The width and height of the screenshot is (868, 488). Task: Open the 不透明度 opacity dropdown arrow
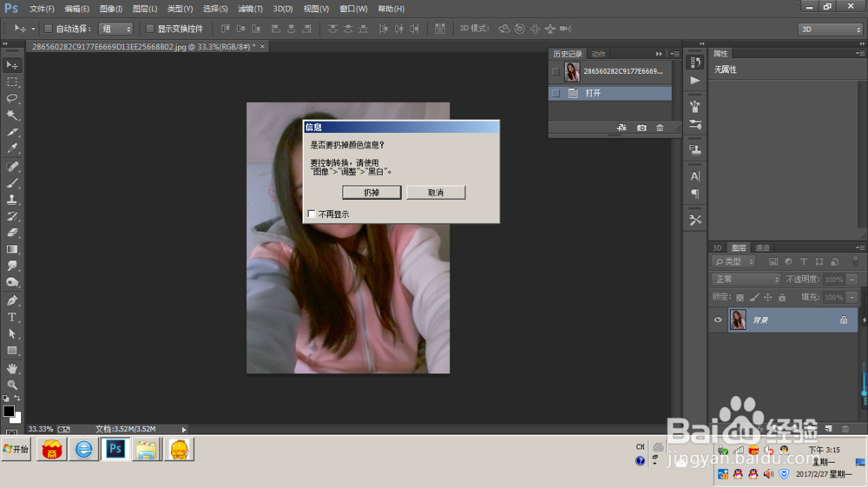pos(852,280)
